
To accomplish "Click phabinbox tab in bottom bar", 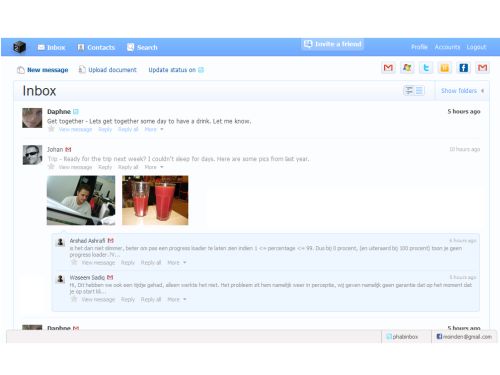I will pos(402,337).
